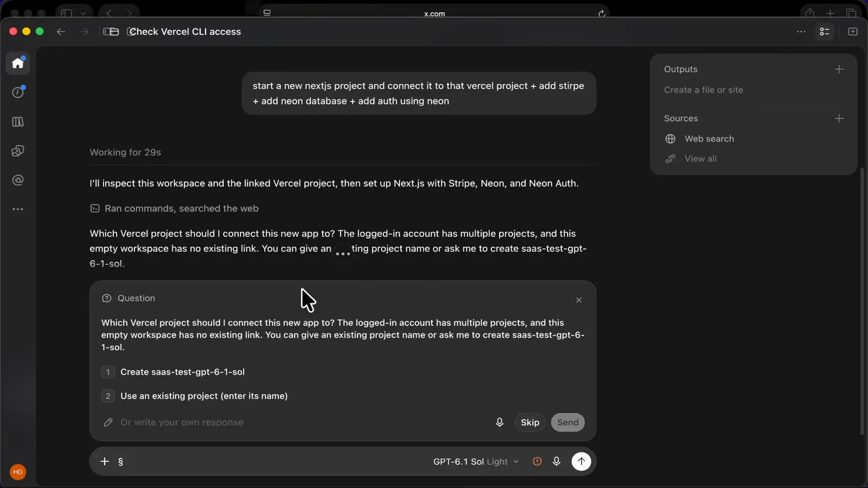Open the GPT-6.1 Sol Light model dropdown

tap(476, 461)
